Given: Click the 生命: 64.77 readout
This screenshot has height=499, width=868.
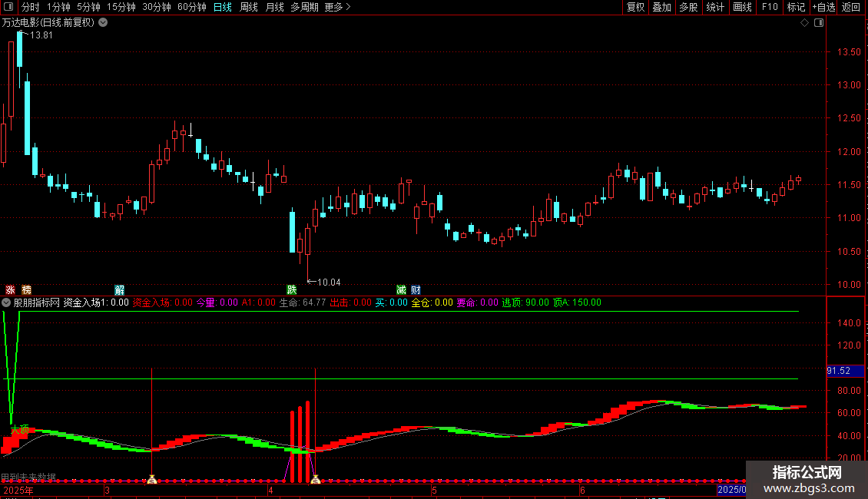Looking at the screenshot, I should pyautogui.click(x=302, y=302).
